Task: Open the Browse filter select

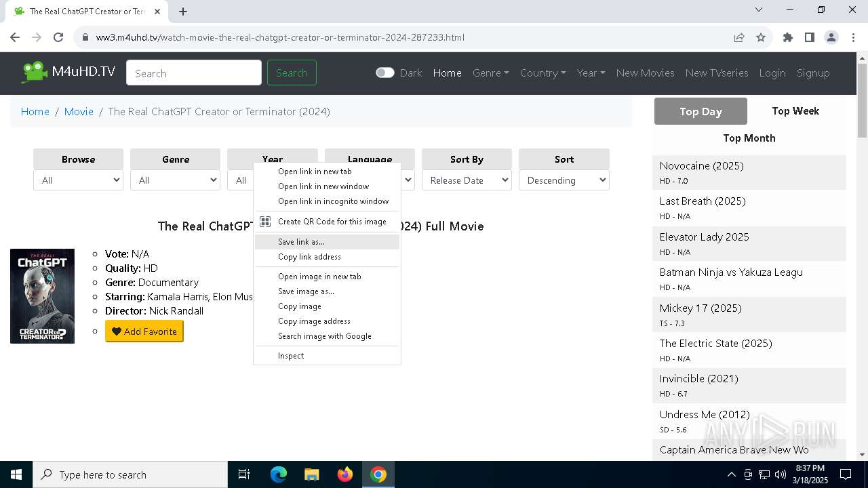Action: 78,180
